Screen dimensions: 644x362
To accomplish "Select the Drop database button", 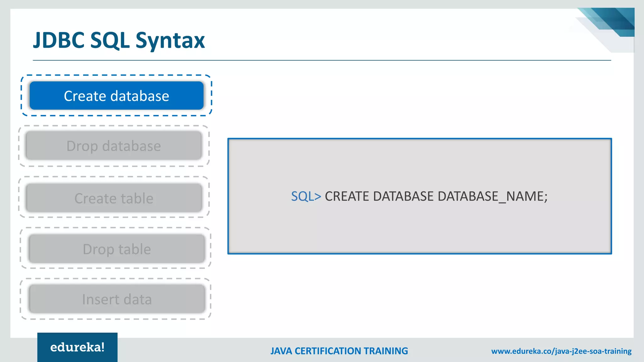I will [x=114, y=146].
